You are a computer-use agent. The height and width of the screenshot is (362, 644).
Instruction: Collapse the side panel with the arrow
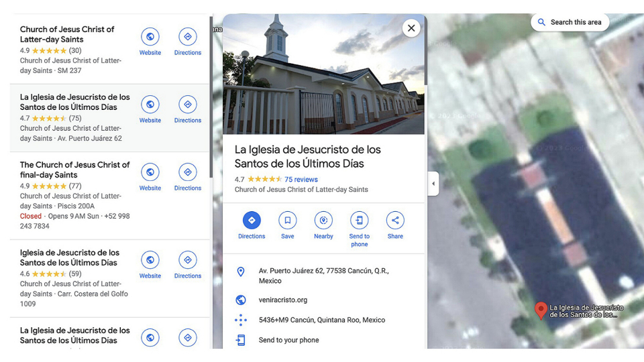[433, 184]
